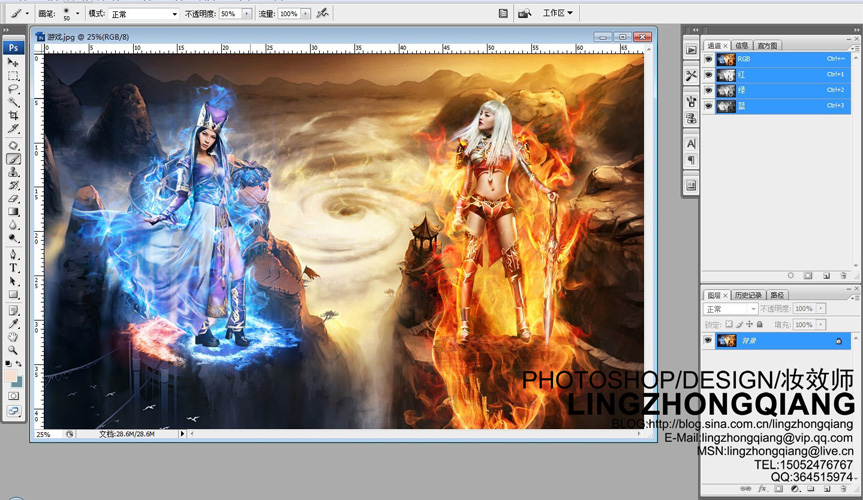The height and width of the screenshot is (500, 863).
Task: Select the Clone Stamp tool
Action: 13,172
